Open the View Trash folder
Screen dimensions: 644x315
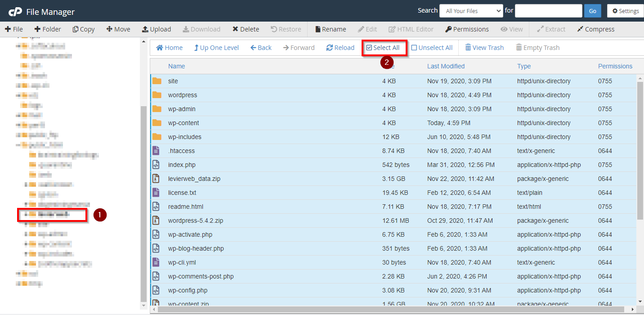pyautogui.click(x=484, y=48)
